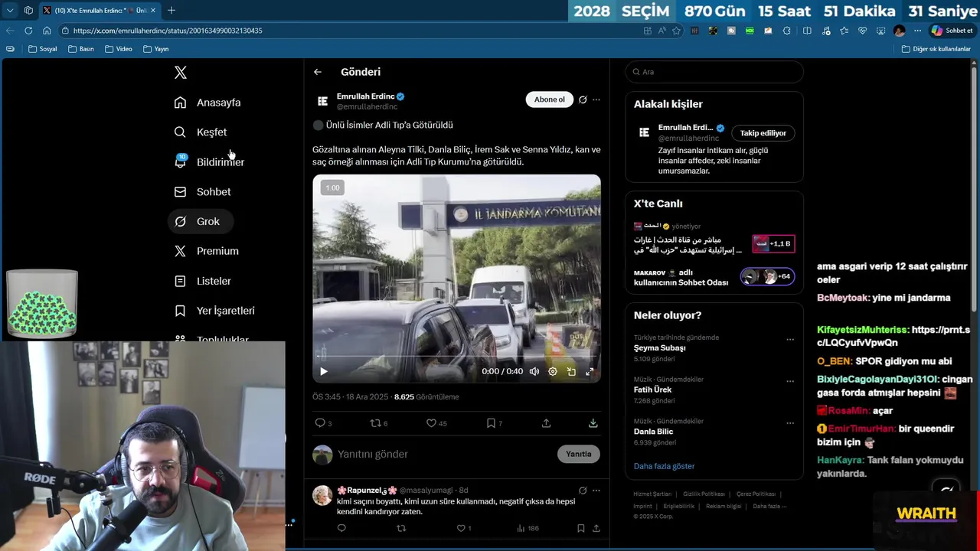Toggle browser split screen icon
Viewport: 980px width, 551px height.
pyautogui.click(x=807, y=31)
